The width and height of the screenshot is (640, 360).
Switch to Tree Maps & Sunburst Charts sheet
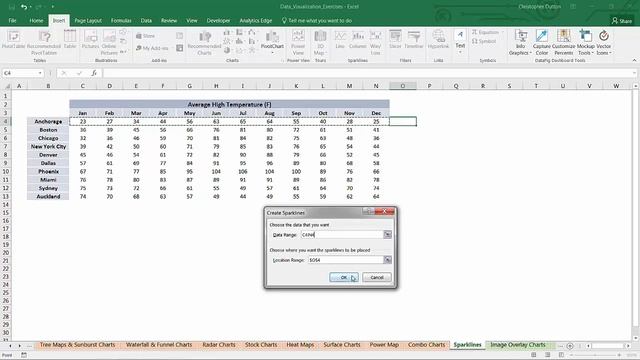click(x=77, y=345)
